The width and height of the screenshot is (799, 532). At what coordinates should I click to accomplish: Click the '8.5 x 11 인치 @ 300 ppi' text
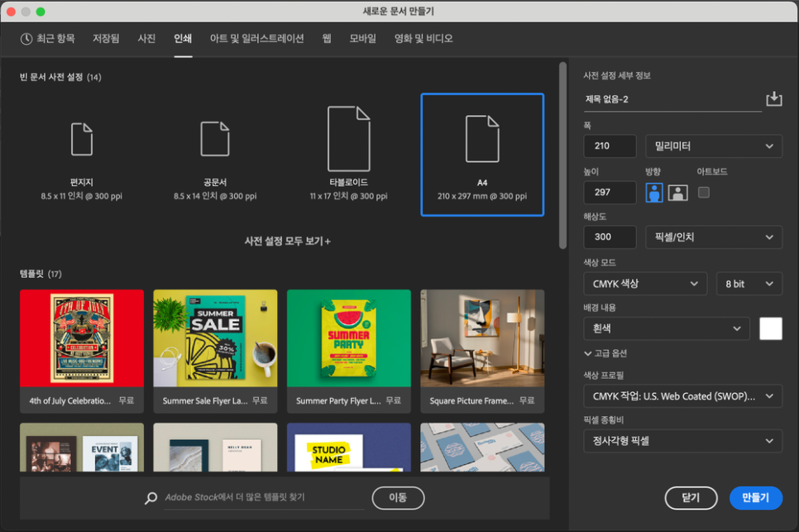tap(82, 196)
